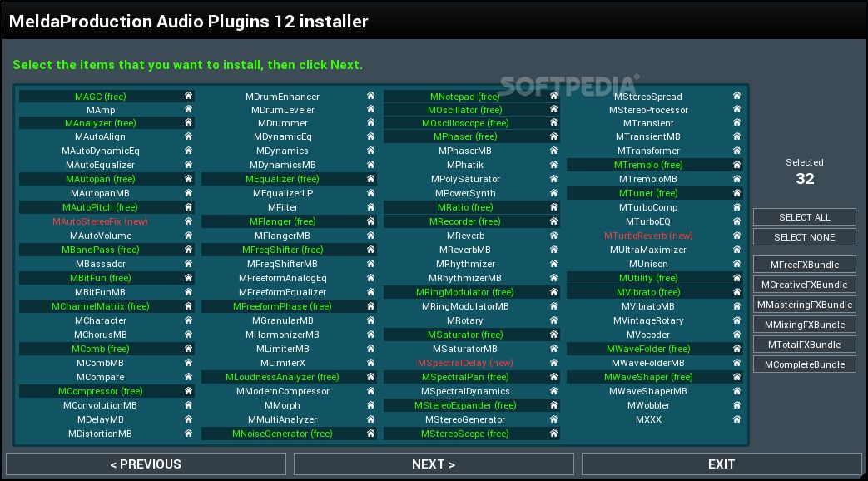Click the SELECT NONE button
Screen dimensions: 868x481
click(x=805, y=237)
